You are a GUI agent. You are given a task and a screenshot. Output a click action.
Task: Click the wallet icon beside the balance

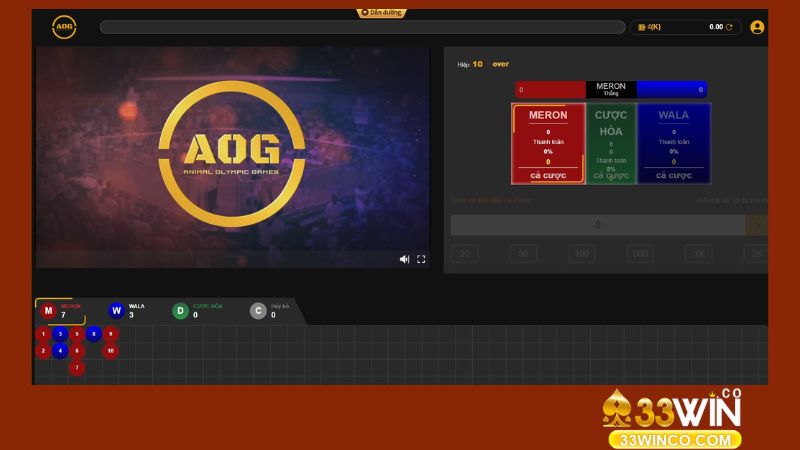pos(642,27)
